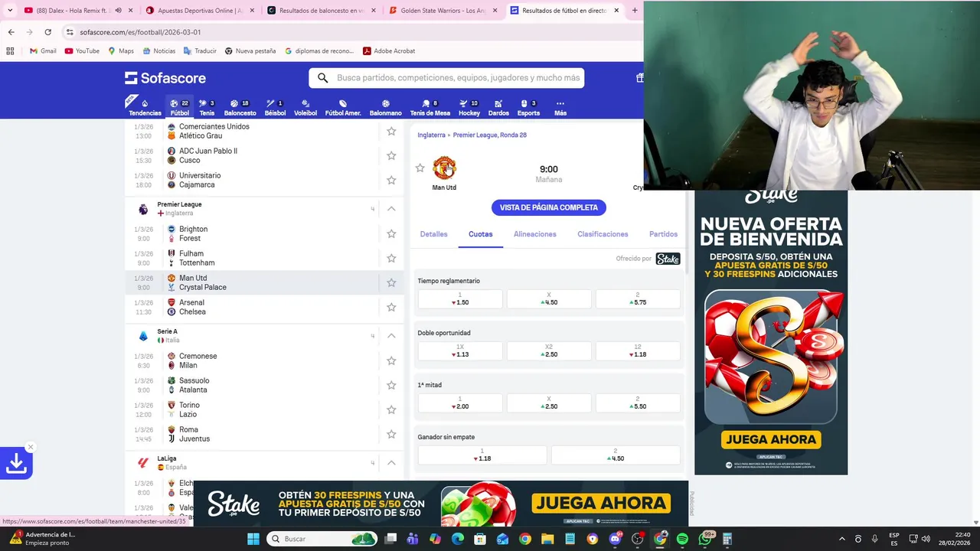Favorite the Roma vs Juventus match
Image resolution: width=980 pixels, height=551 pixels.
(391, 434)
